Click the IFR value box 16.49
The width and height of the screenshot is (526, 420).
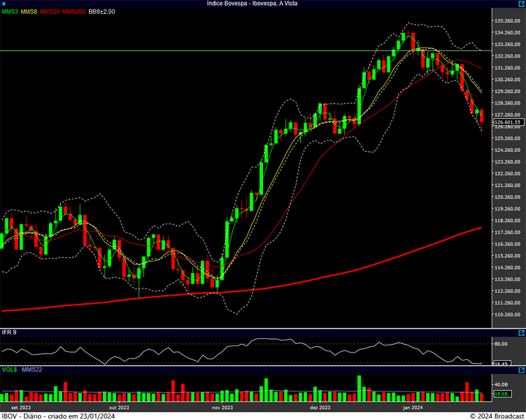501,363
